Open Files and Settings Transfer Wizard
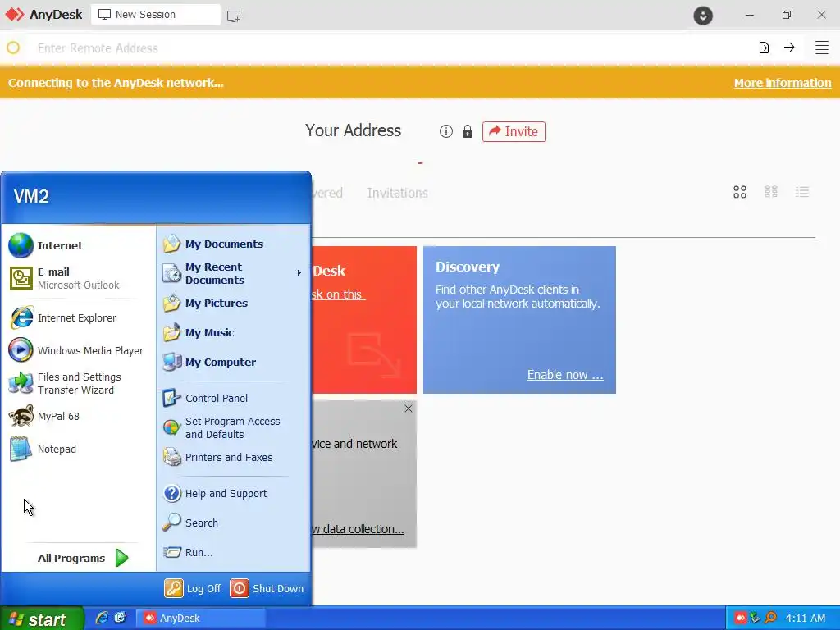 tap(78, 384)
